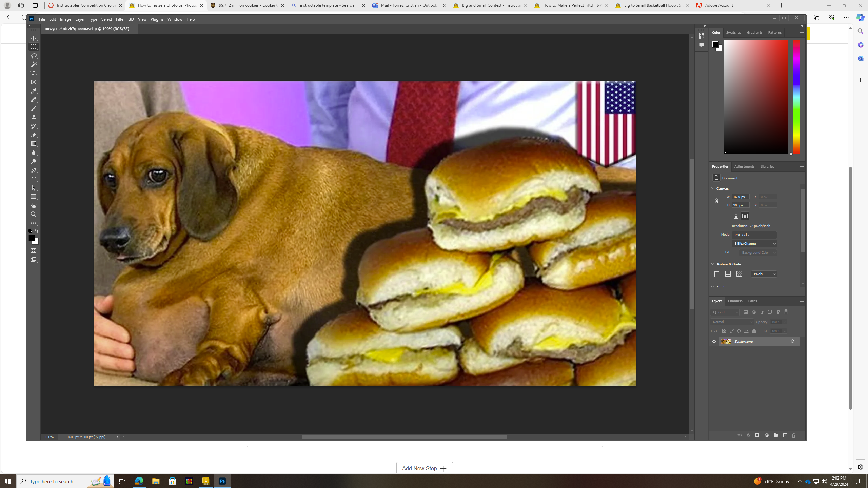Open the Pixels units dropdown
Screen dimensions: 868x488
(x=764, y=274)
